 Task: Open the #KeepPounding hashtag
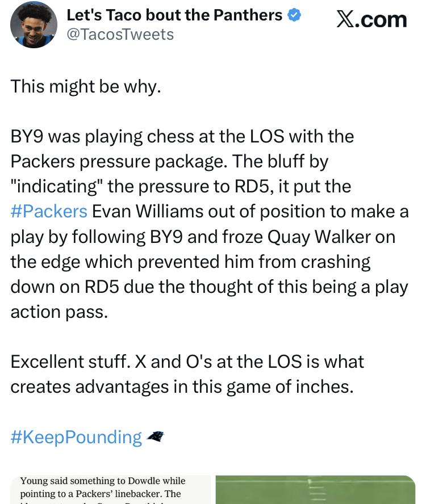coord(76,436)
